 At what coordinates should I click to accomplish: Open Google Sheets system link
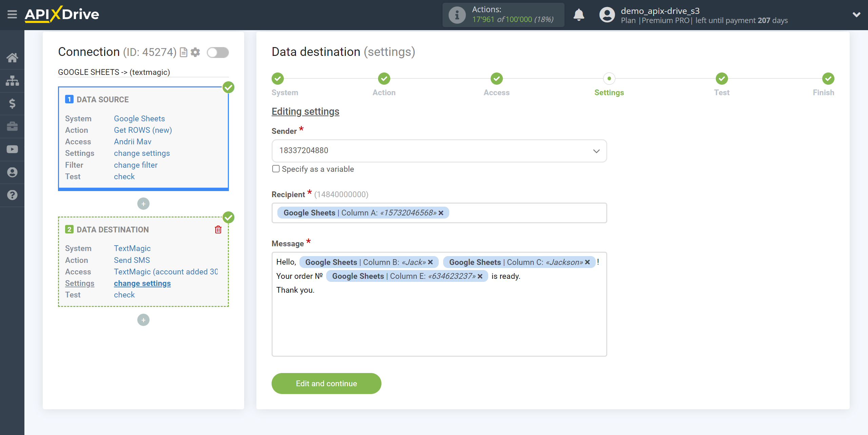[x=139, y=119]
